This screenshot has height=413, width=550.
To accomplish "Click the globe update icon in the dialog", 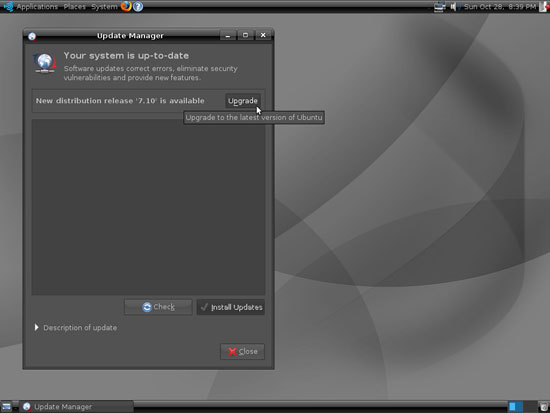I will click(45, 63).
